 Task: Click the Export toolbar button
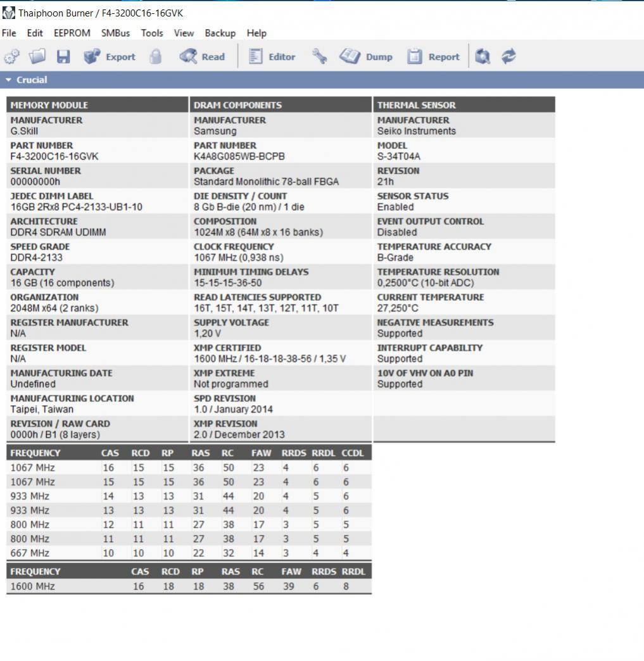109,56
